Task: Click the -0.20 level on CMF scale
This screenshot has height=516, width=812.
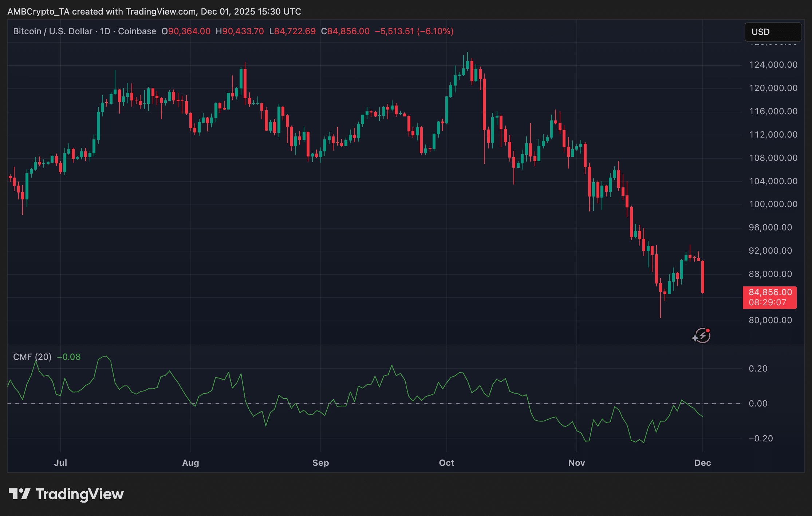Action: tap(760, 438)
